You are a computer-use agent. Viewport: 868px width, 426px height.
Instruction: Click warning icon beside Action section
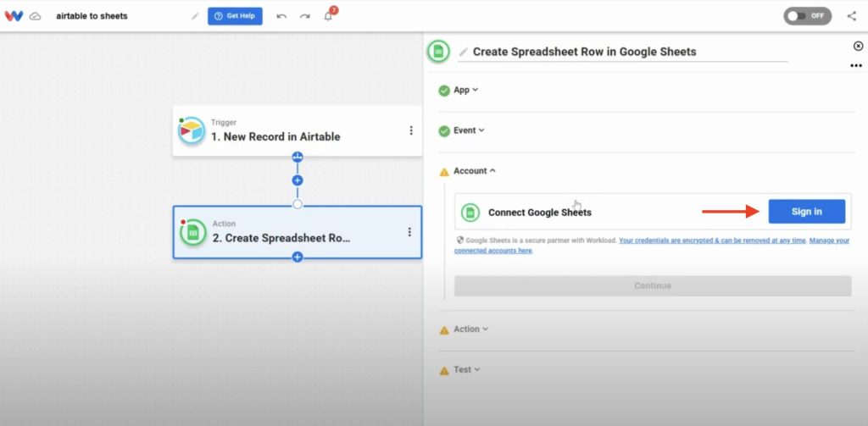[x=444, y=330]
